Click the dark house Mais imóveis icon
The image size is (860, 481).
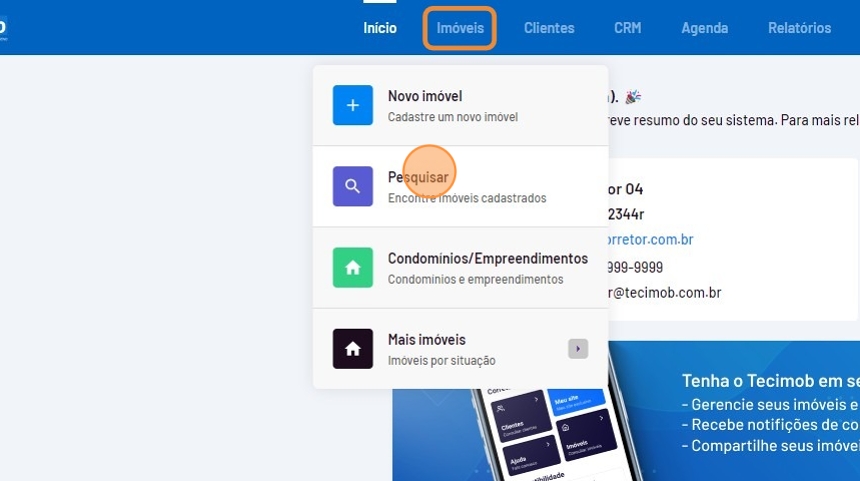tap(352, 349)
